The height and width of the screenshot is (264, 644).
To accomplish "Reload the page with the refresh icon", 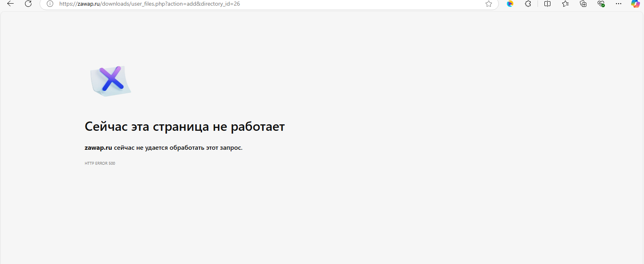I will pos(28,4).
